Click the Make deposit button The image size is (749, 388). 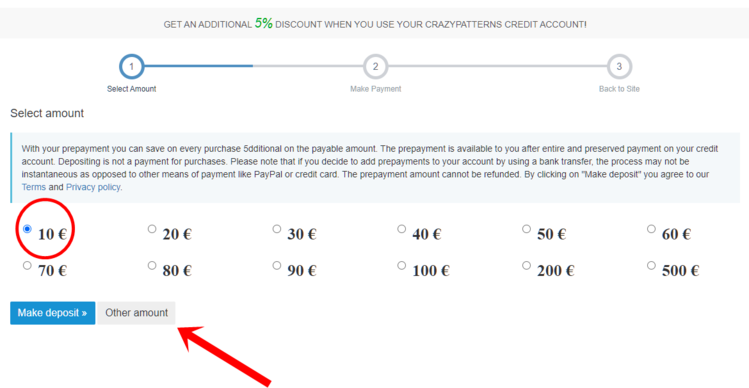tap(53, 313)
